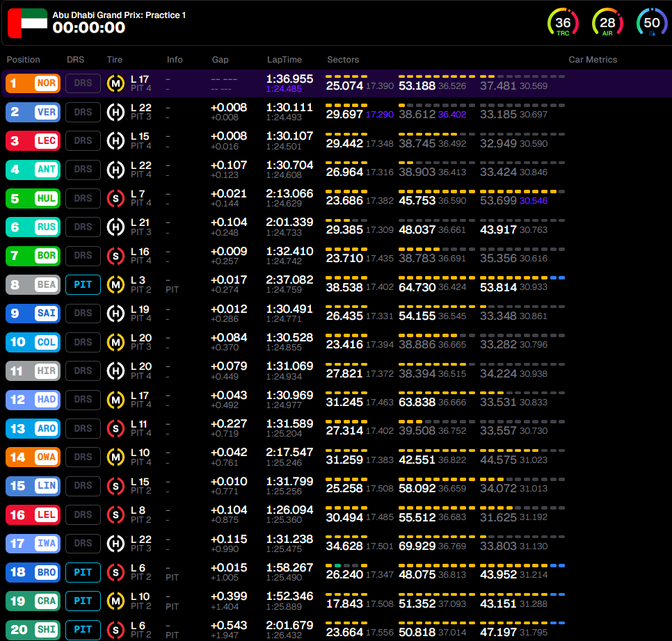Select driver badge 1 NOR
The width and height of the screenshot is (672, 641).
(33, 83)
